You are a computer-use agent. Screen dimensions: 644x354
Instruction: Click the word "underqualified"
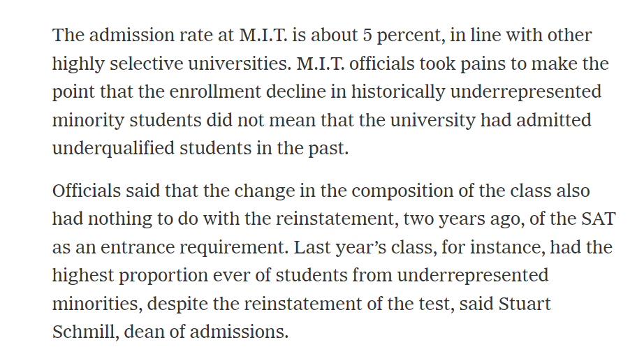click(113, 148)
